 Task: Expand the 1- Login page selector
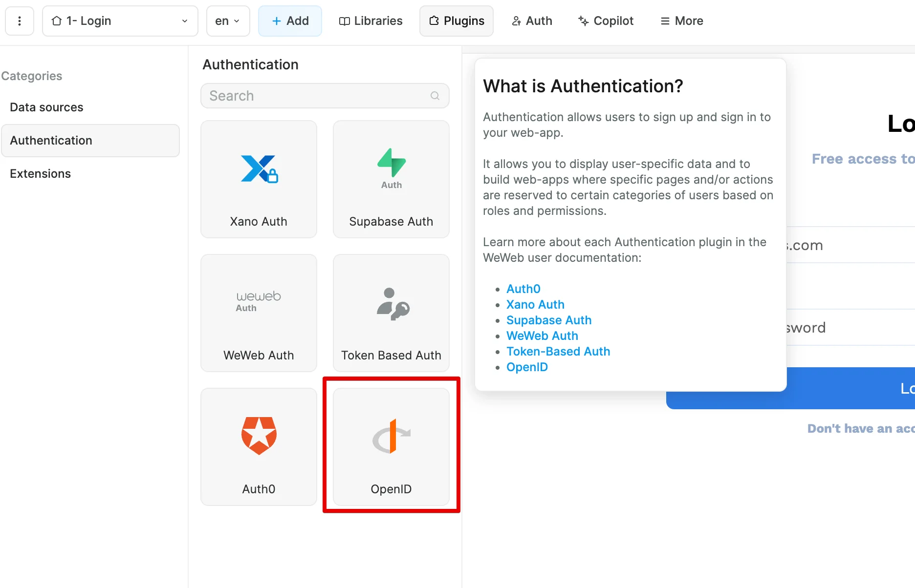tap(184, 21)
